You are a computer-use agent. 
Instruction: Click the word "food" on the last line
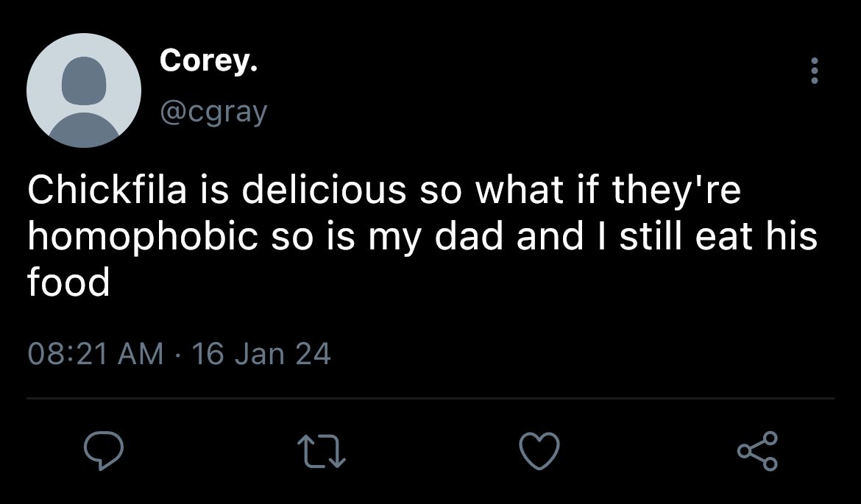pos(68,284)
